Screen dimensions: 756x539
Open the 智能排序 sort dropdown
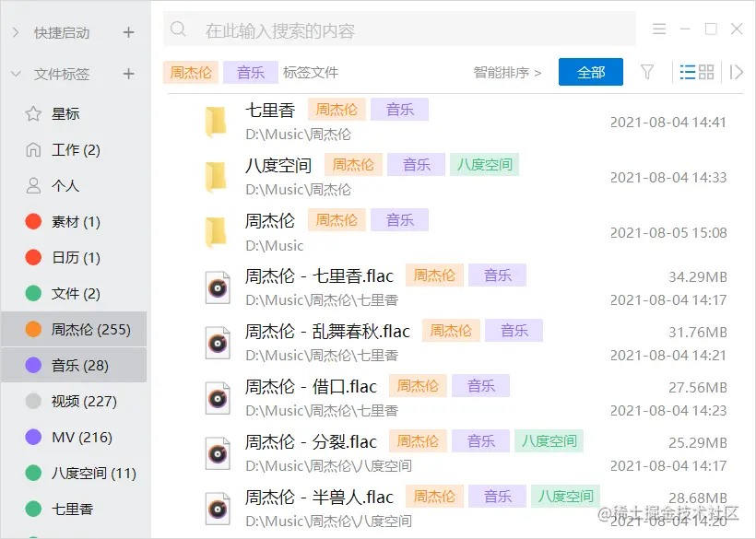point(507,72)
